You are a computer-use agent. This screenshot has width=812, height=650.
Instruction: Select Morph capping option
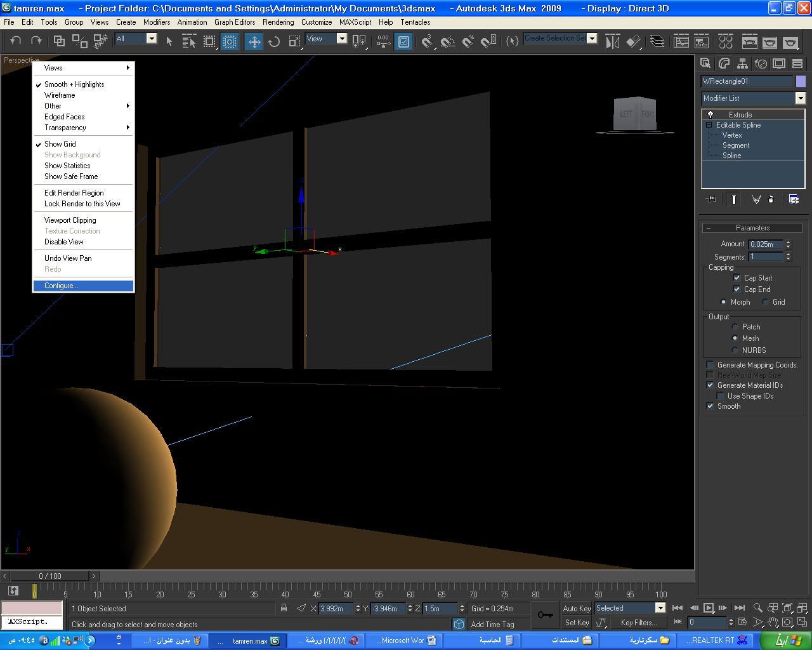coord(723,302)
